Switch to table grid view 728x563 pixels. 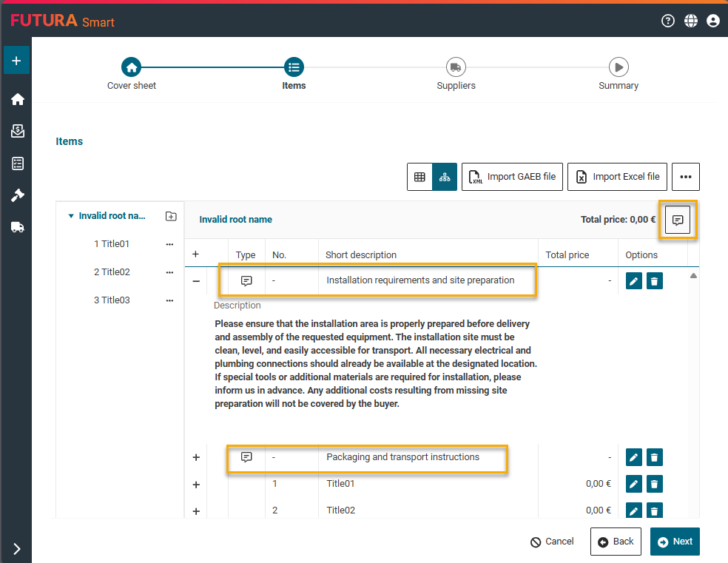click(419, 177)
